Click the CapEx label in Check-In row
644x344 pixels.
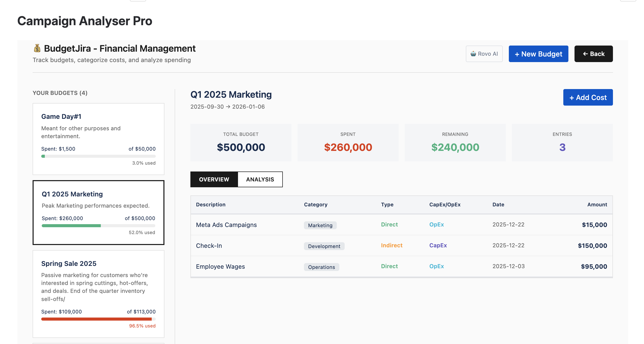coord(438,246)
